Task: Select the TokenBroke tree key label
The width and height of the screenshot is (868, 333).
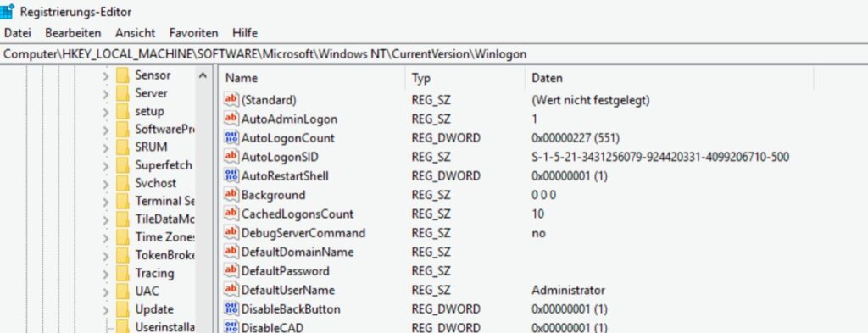Action: tap(164, 255)
